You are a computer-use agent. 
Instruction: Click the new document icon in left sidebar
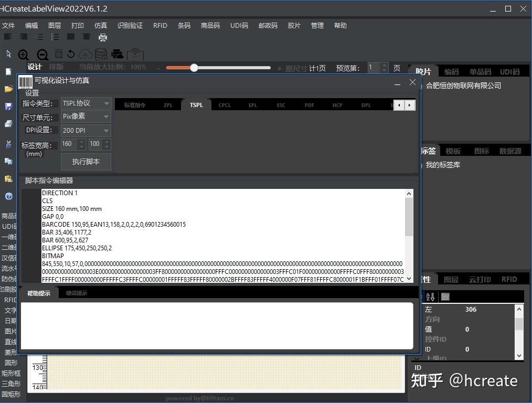click(x=8, y=71)
